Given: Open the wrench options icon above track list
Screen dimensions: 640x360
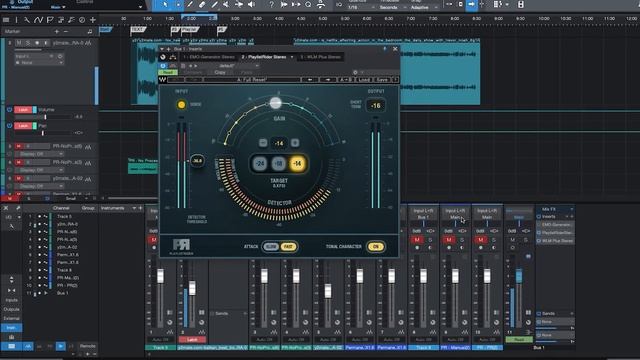Looking at the screenshot, I should coord(27,20).
